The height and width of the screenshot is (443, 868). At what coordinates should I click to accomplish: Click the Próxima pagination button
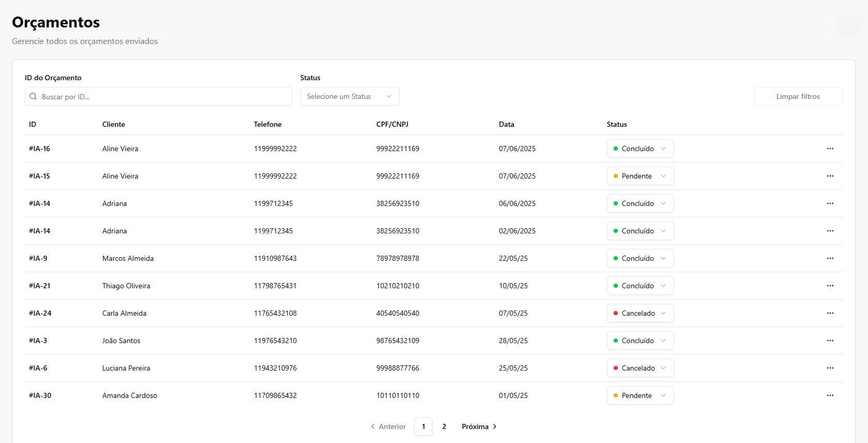pyautogui.click(x=479, y=426)
